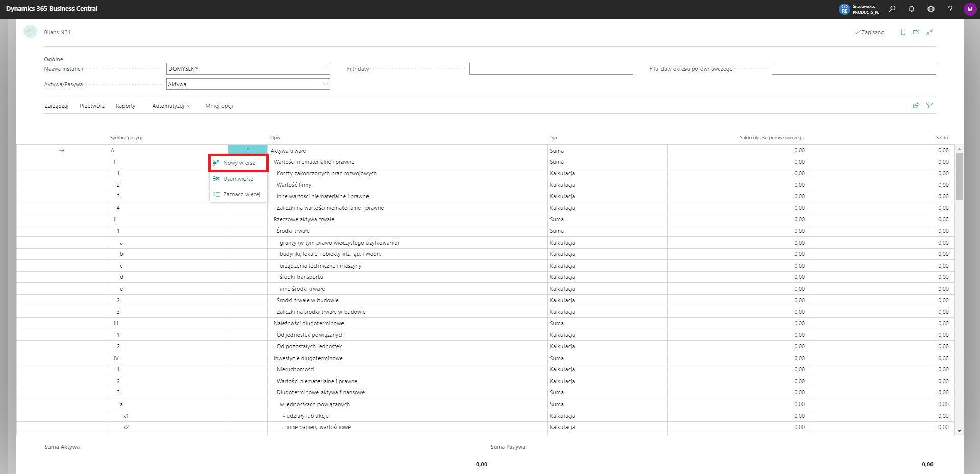Open the user account avatar M

(969, 9)
